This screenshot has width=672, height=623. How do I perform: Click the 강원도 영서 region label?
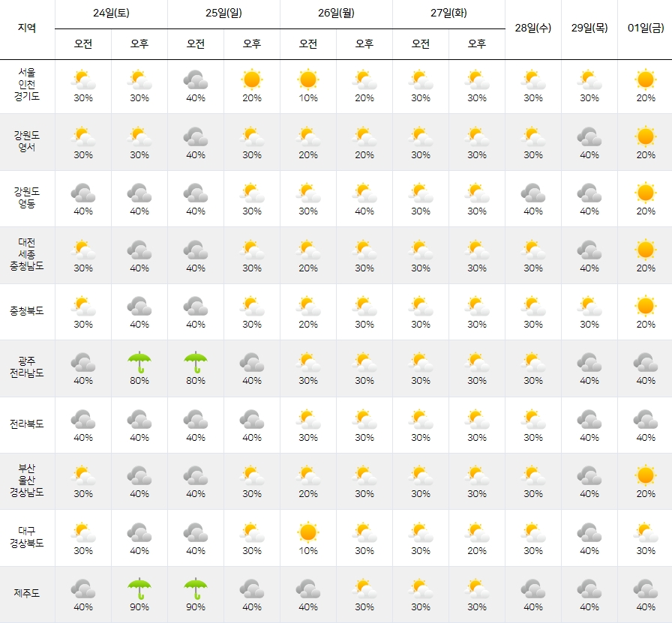tap(27, 142)
